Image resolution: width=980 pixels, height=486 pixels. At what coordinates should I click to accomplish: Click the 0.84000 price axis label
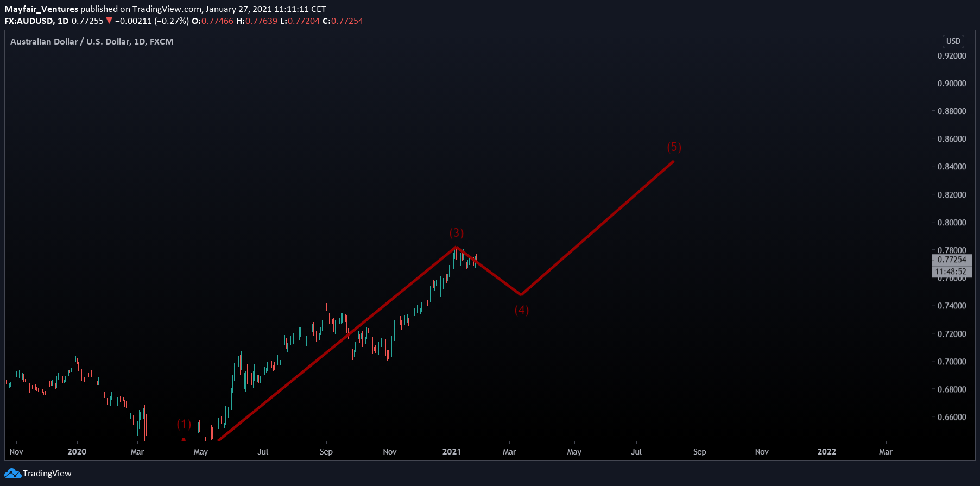click(x=952, y=167)
